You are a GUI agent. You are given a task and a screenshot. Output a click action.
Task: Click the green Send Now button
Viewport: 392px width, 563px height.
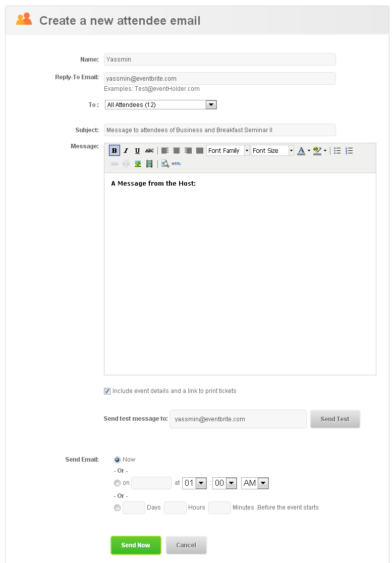136,545
